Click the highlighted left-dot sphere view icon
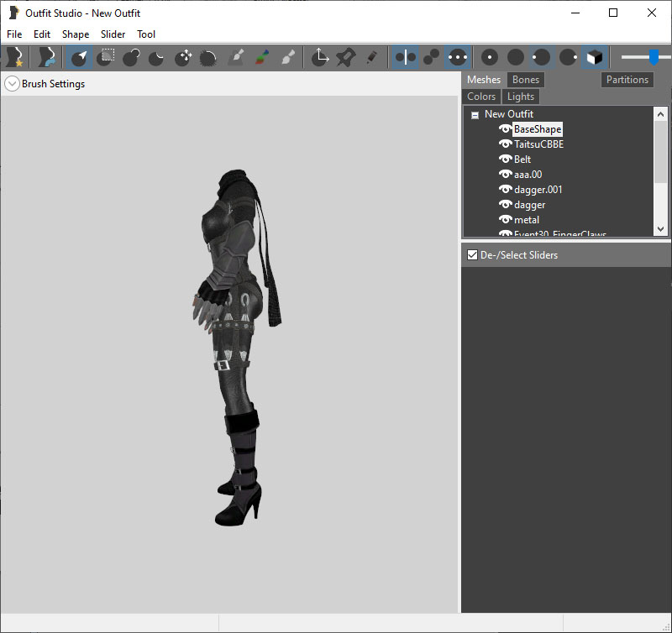This screenshot has width=672, height=633. point(542,57)
